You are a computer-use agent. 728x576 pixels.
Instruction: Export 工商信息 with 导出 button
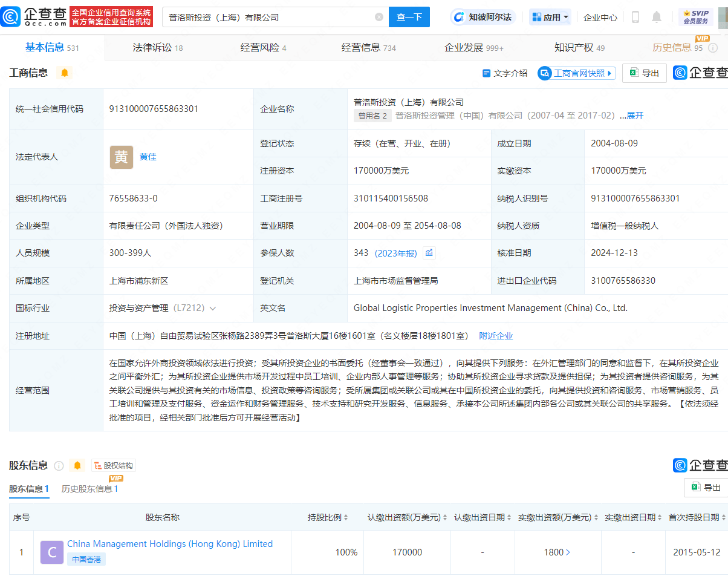pos(645,73)
